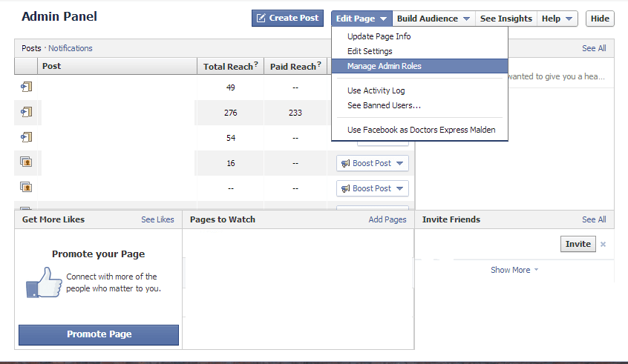
Task: Click the Total Reach help question mark
Action: [x=257, y=65]
